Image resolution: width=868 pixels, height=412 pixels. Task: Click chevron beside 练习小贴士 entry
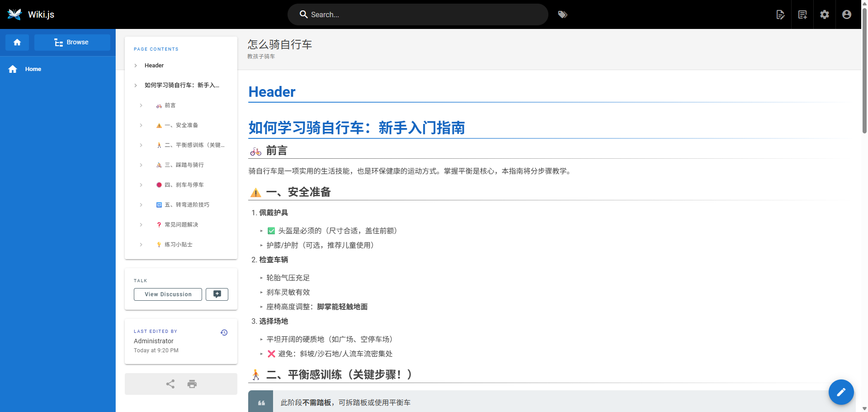coord(141,245)
